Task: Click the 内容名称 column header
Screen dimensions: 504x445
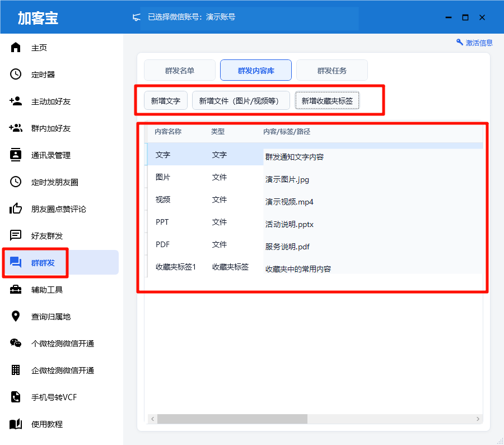Action: point(168,131)
